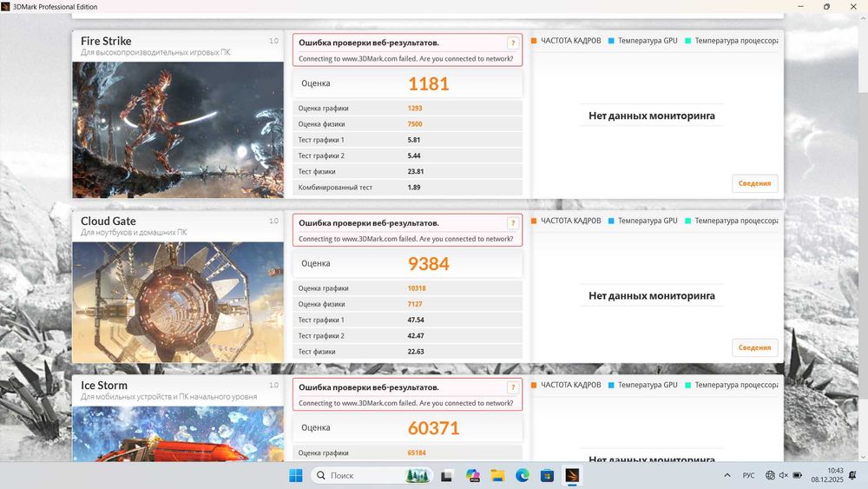
Task: Click Fire Strike overall score 1181
Action: (x=429, y=83)
